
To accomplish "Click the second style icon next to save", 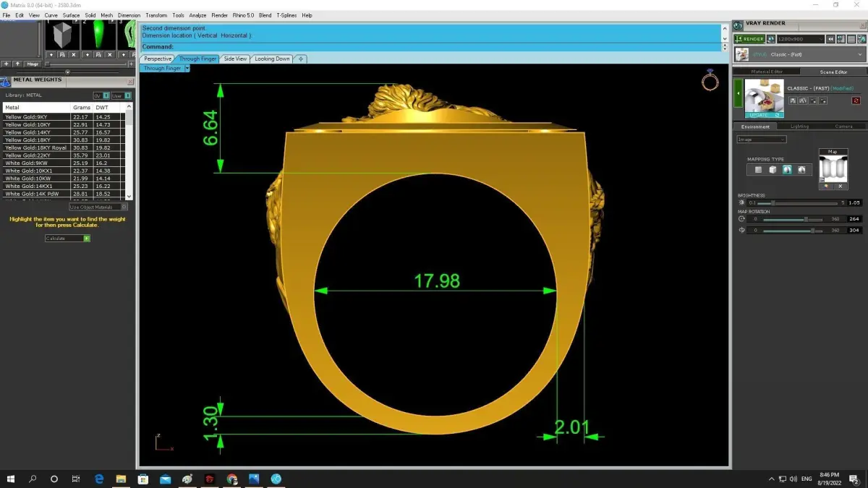I will [x=803, y=100].
